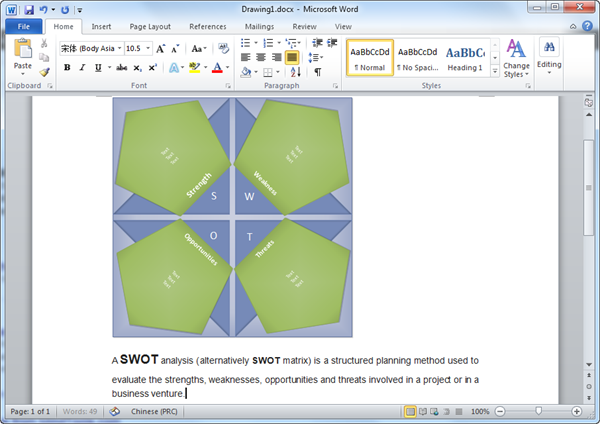Apply strikethrough to text
Screen dimensions: 600x424
pyautogui.click(x=121, y=68)
